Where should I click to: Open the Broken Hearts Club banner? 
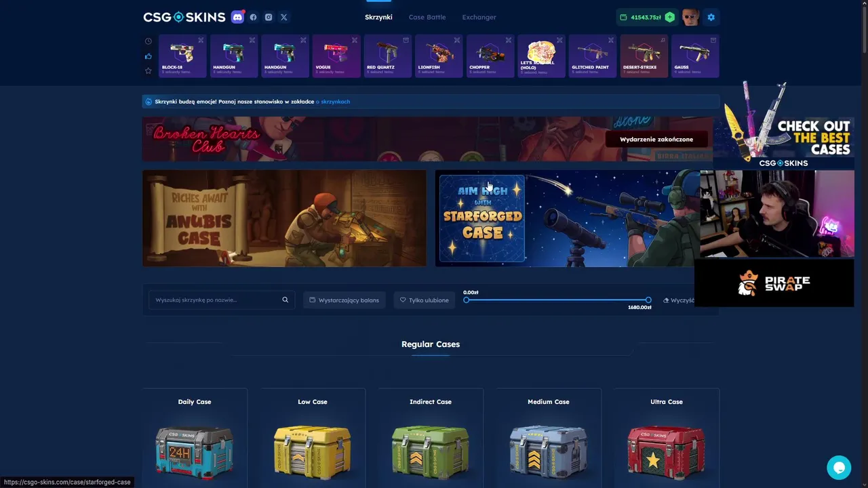[427, 139]
